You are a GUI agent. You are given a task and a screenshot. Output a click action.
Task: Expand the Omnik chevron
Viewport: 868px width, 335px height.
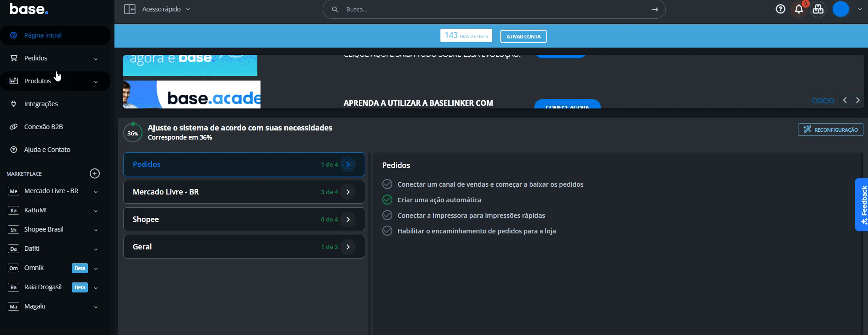pyautogui.click(x=96, y=269)
